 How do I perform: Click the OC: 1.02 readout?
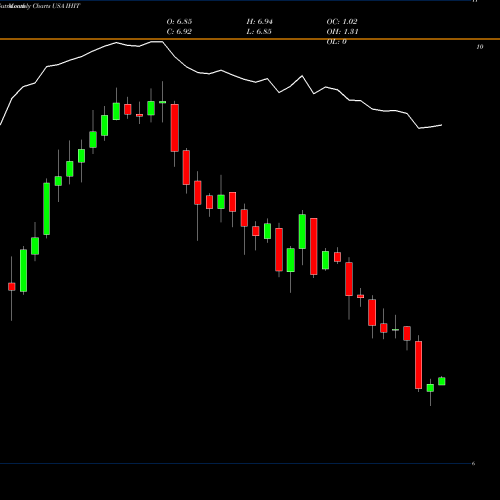point(342,22)
